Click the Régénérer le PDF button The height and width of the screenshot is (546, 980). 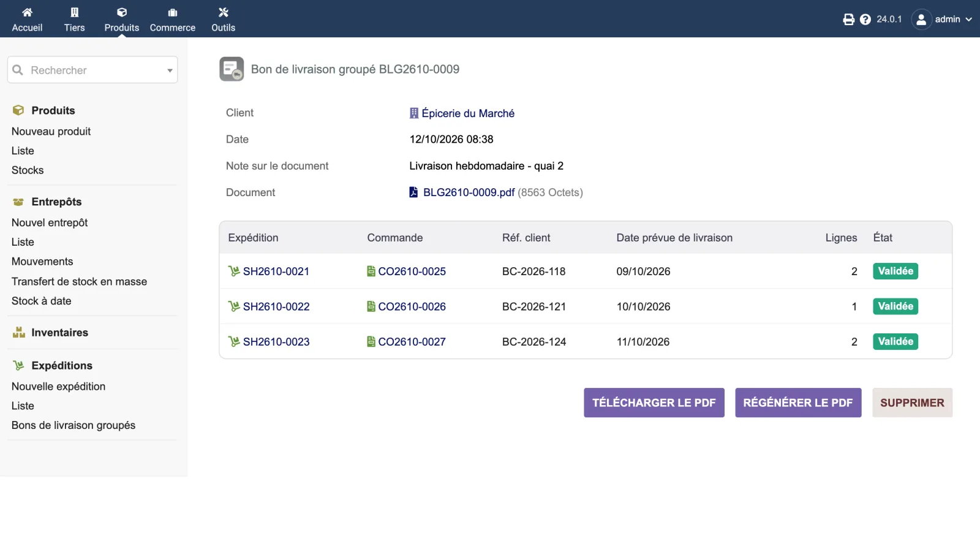[798, 403]
